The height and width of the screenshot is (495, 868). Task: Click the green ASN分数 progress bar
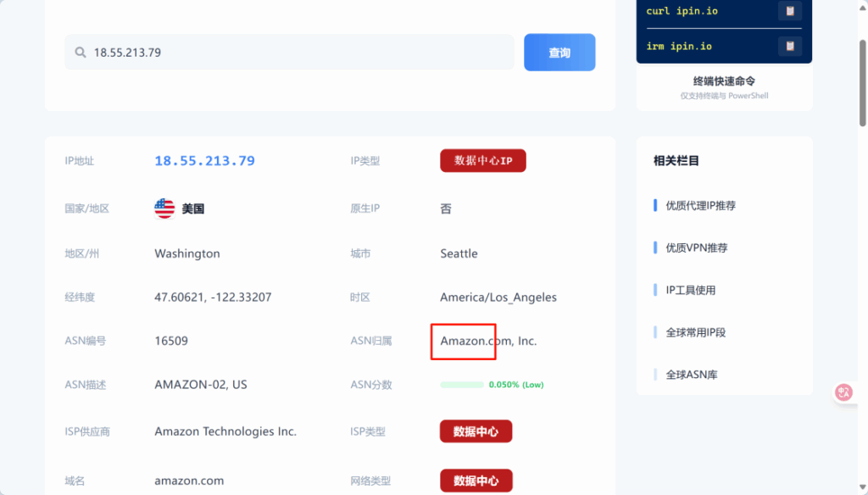[x=461, y=384]
